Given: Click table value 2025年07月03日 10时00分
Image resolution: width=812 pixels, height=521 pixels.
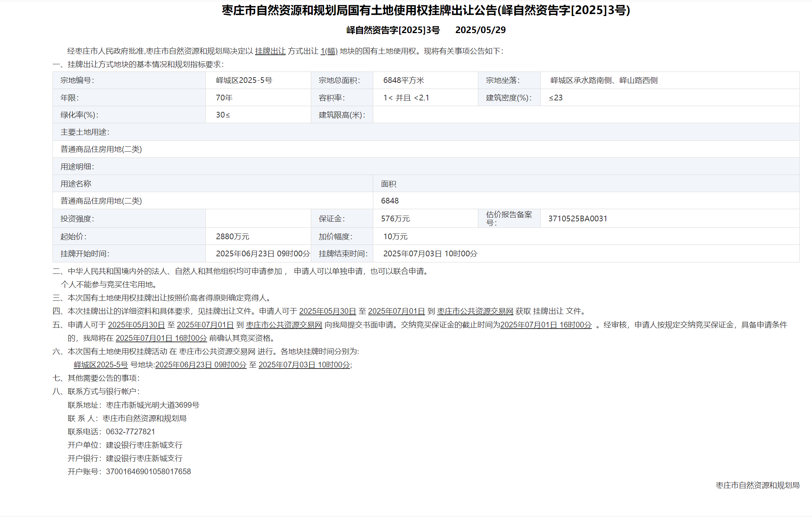Looking at the screenshot, I should (x=430, y=254).
